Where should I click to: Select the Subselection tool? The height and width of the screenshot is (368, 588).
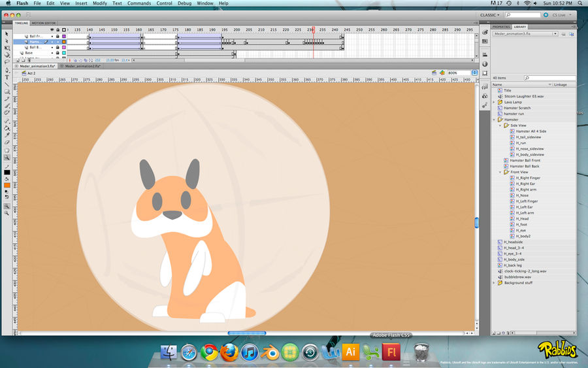pyautogui.click(x=7, y=41)
